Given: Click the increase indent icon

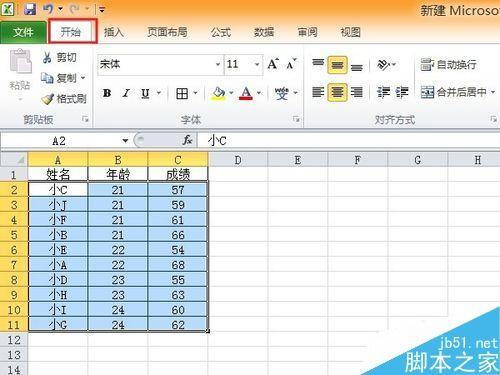Looking at the screenshot, I should coord(402,92).
